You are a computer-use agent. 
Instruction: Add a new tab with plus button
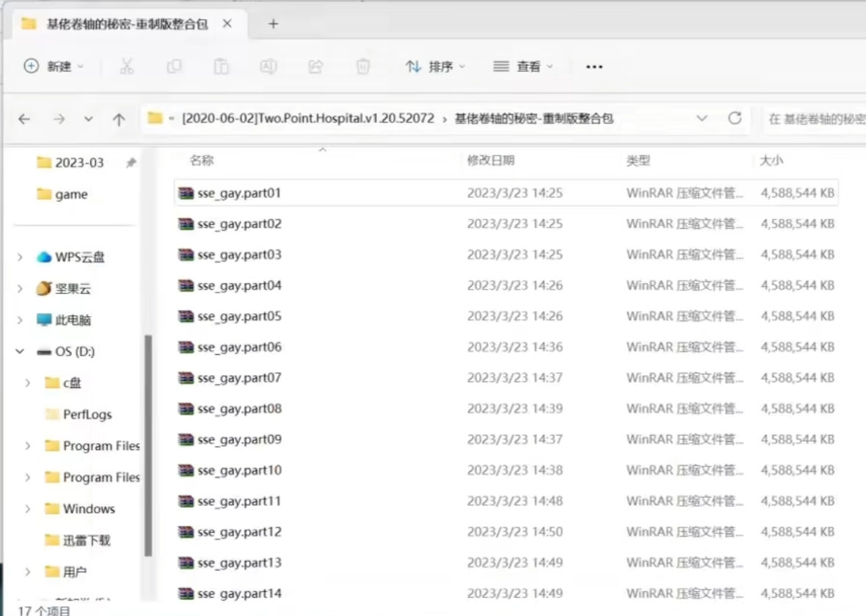pyautogui.click(x=274, y=23)
